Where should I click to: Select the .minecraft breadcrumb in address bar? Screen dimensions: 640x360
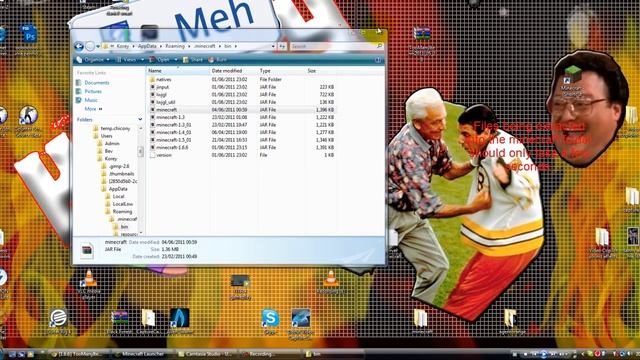click(204, 46)
